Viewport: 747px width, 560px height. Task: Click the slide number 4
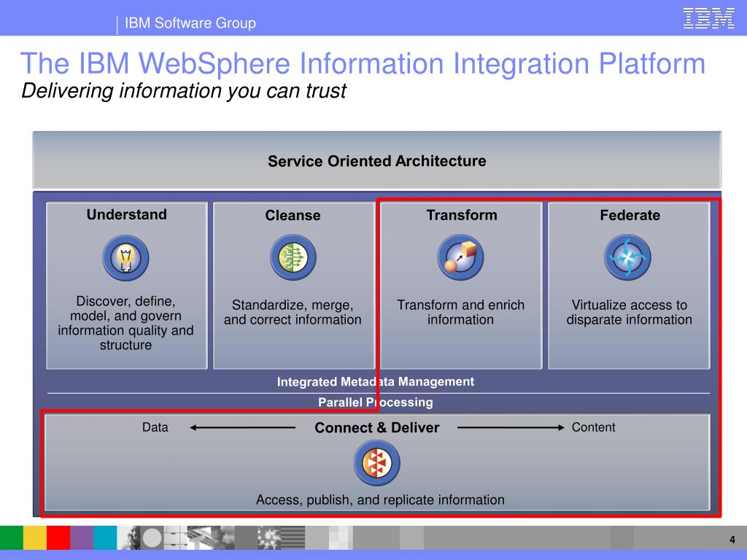coord(732,540)
